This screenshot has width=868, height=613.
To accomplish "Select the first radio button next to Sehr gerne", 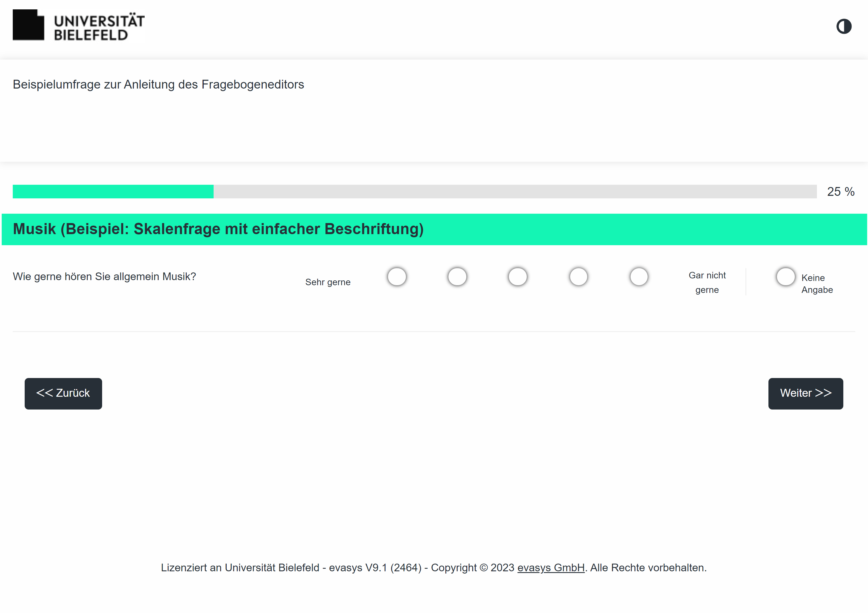I will click(397, 276).
